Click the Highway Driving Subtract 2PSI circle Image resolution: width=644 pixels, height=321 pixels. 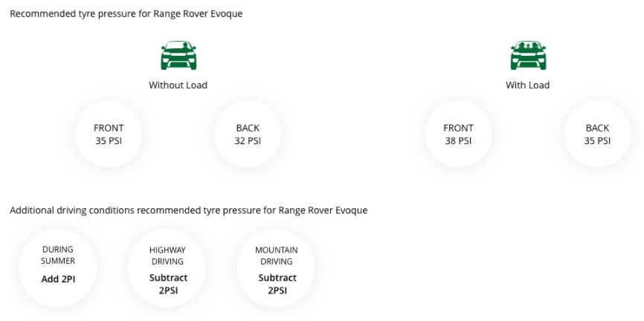point(167,268)
